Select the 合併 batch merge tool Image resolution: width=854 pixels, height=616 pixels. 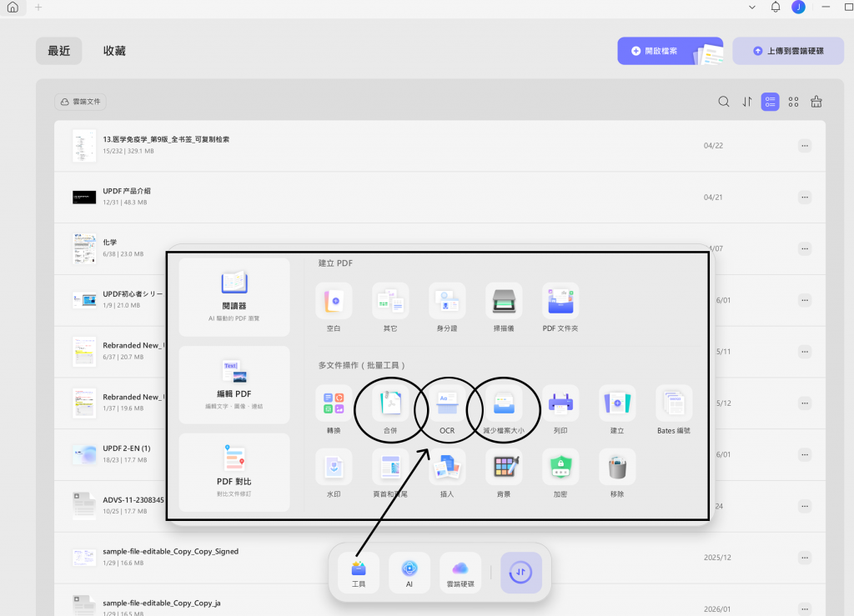point(390,403)
